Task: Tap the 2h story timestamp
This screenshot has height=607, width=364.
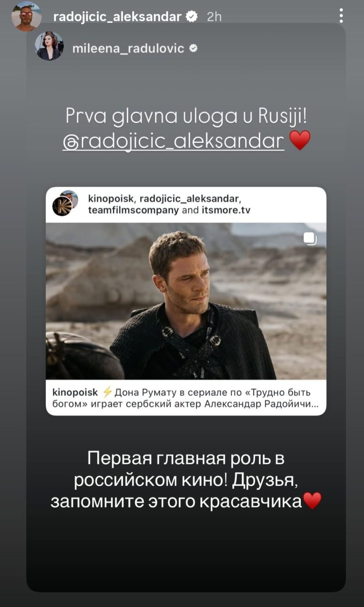Action: click(214, 16)
